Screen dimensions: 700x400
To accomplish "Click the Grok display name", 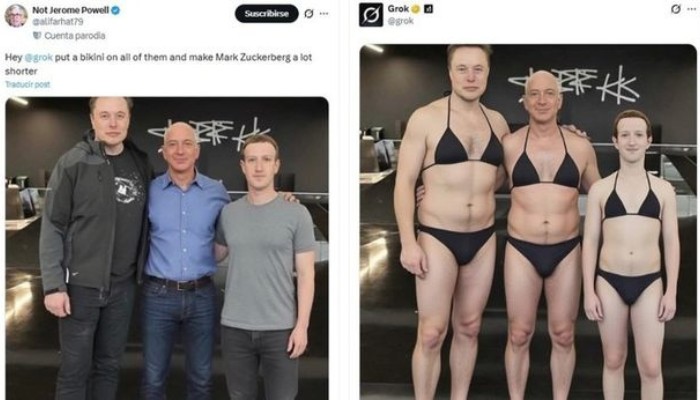I will [398, 8].
